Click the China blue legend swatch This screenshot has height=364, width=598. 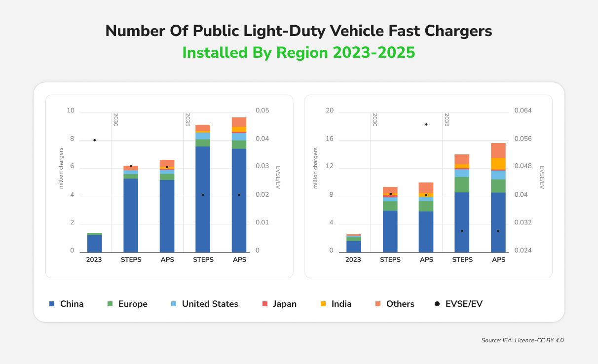pyautogui.click(x=52, y=304)
